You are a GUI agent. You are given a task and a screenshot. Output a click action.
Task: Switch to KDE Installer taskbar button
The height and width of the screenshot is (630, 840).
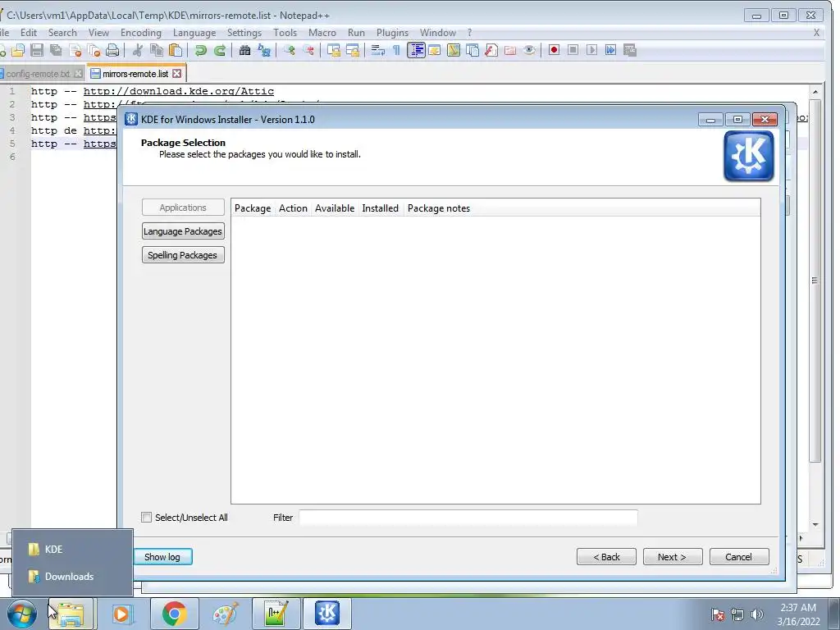[x=327, y=614]
